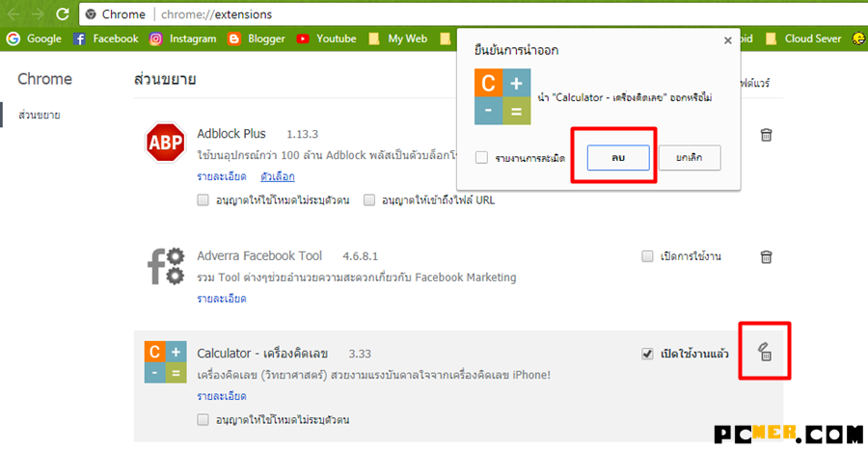Open Calculator extension รายละเอียด details link
This screenshot has height=449, width=868.
coord(222,396)
